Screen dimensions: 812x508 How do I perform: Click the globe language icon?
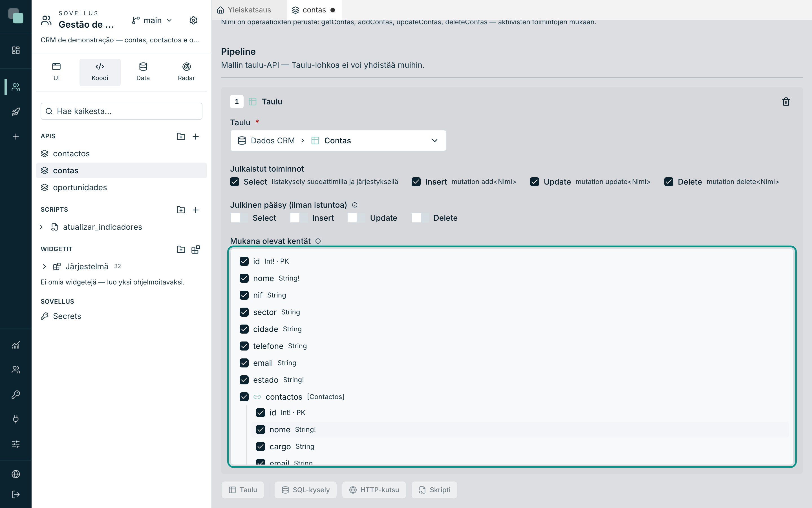point(16,474)
